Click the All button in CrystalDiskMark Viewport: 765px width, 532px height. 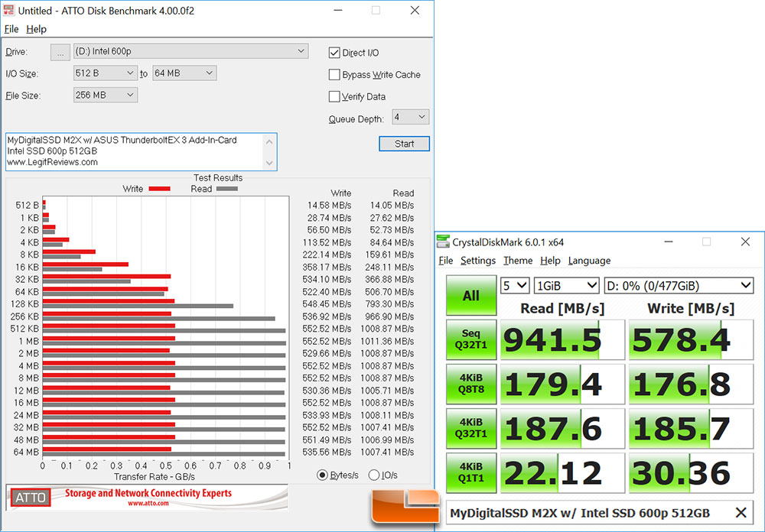click(x=470, y=296)
